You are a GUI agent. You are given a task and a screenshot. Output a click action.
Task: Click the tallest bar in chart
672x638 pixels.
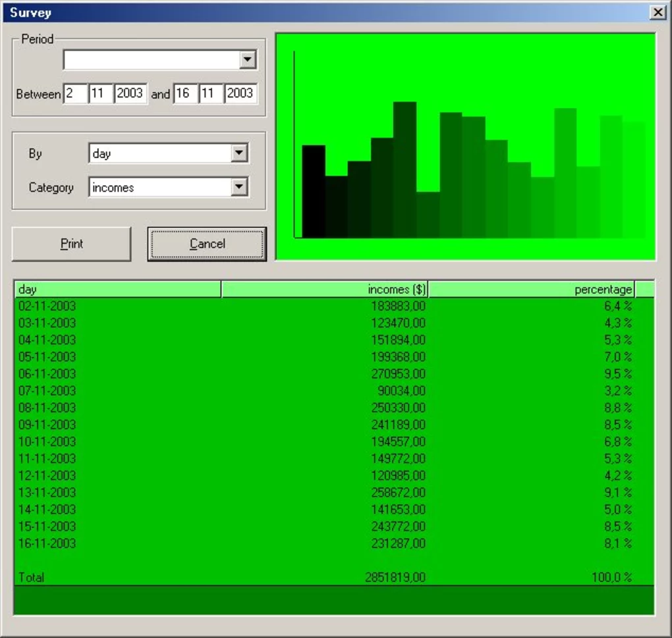pyautogui.click(x=405, y=170)
